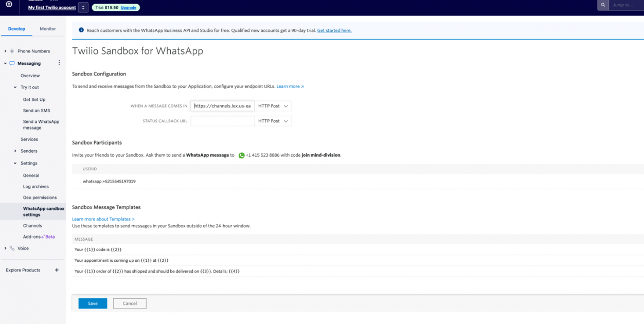This screenshot has width=644, height=324.
Task: Click the Save button
Action: point(93,303)
